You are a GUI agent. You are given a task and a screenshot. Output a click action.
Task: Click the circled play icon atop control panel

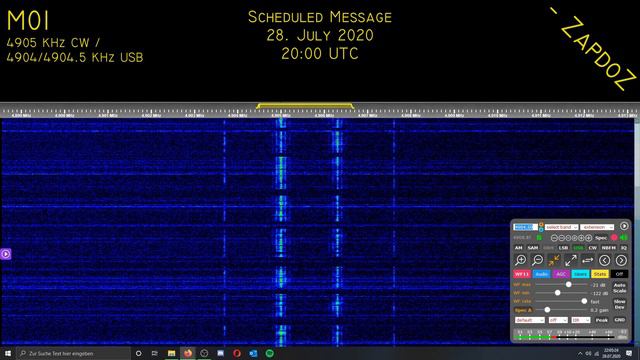(624, 226)
